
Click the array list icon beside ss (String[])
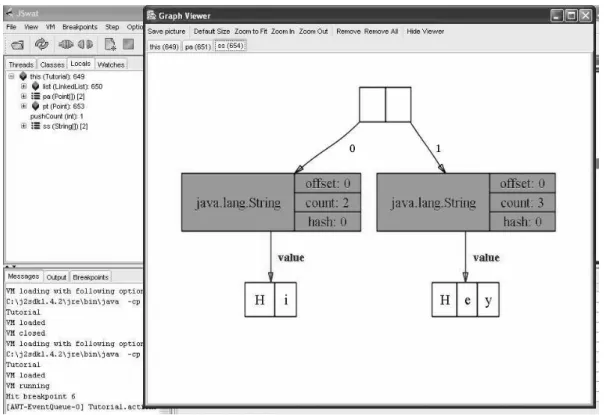[35, 126]
